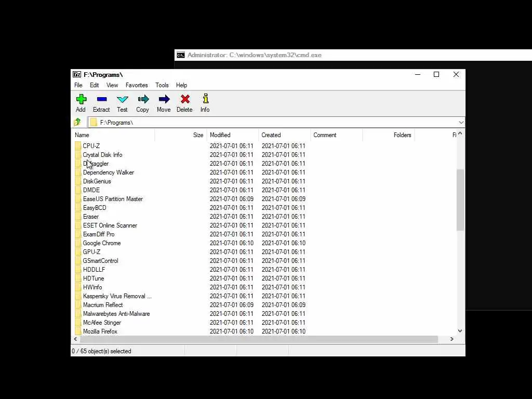Click the folder icon beside HWInfo

(78, 287)
